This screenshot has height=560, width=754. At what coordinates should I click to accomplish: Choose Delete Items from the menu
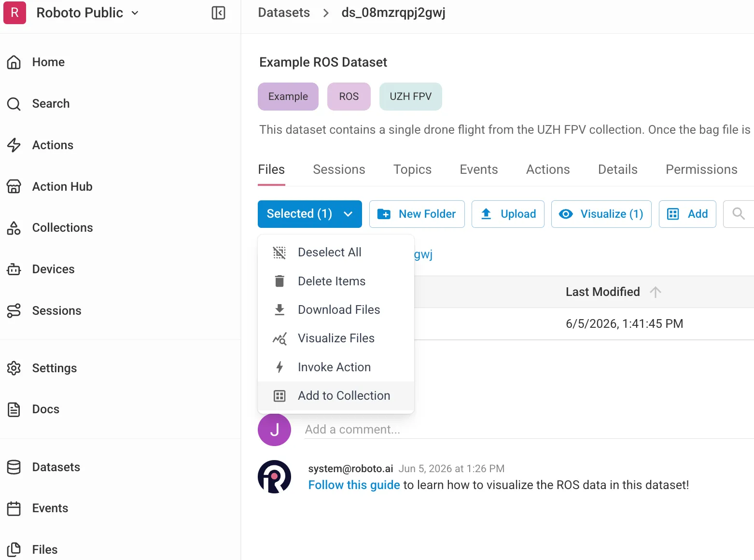tap(336, 281)
